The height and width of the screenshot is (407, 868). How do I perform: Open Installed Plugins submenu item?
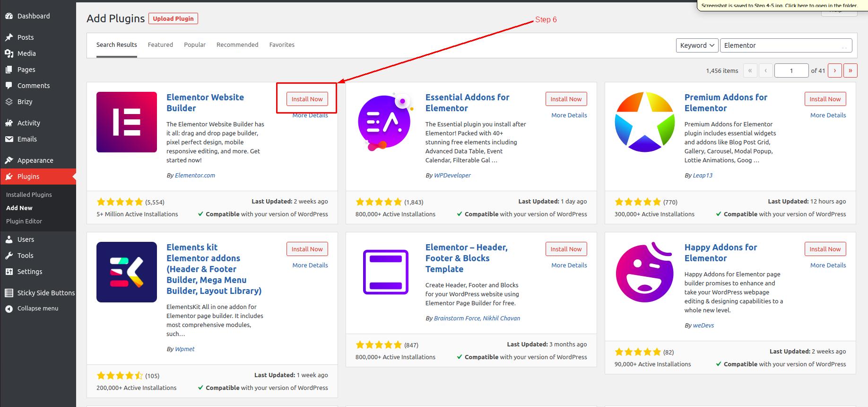[x=29, y=195]
